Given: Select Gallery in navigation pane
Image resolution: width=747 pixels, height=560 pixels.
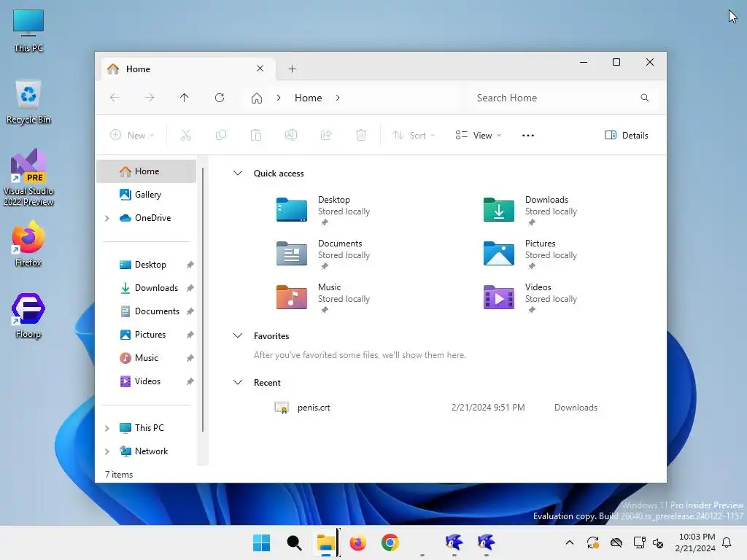Looking at the screenshot, I should point(146,195).
